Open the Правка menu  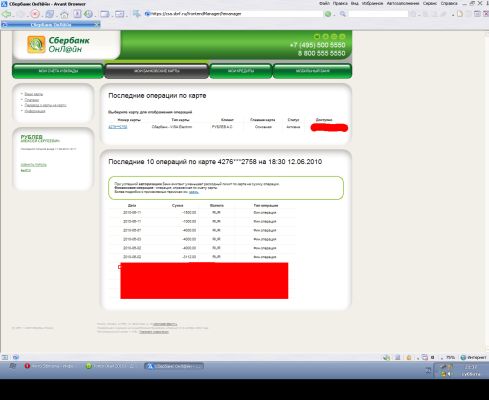pos(340,3)
